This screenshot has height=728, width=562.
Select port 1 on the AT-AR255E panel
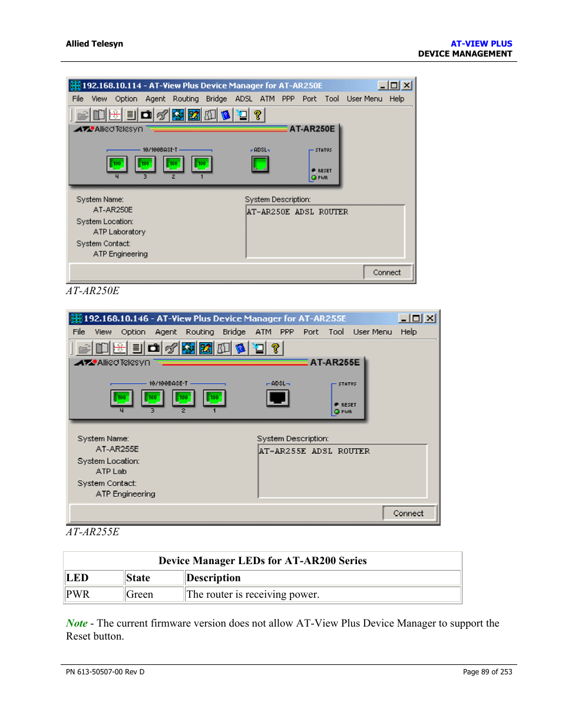pyautogui.click(x=214, y=398)
